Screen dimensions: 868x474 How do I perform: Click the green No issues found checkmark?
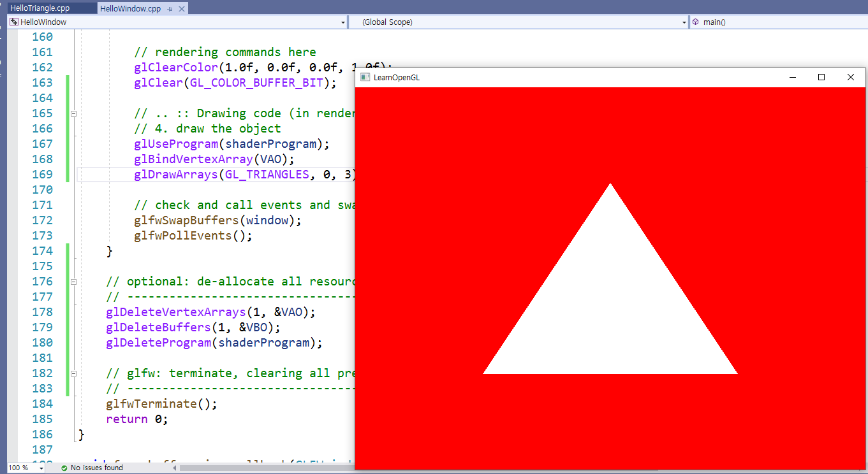pyautogui.click(x=64, y=468)
